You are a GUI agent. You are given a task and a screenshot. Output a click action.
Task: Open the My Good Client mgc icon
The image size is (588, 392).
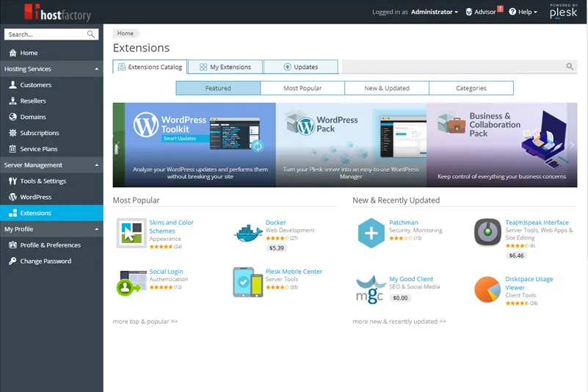click(x=370, y=289)
